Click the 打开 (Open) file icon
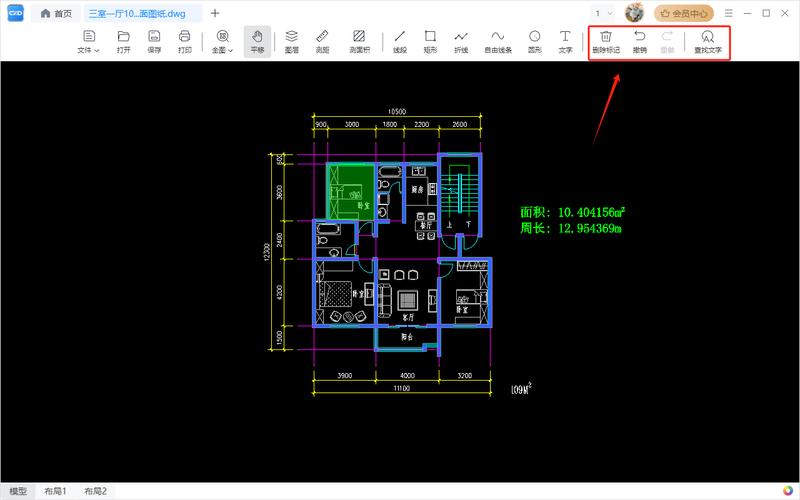Image resolution: width=800 pixels, height=500 pixels. point(123,41)
